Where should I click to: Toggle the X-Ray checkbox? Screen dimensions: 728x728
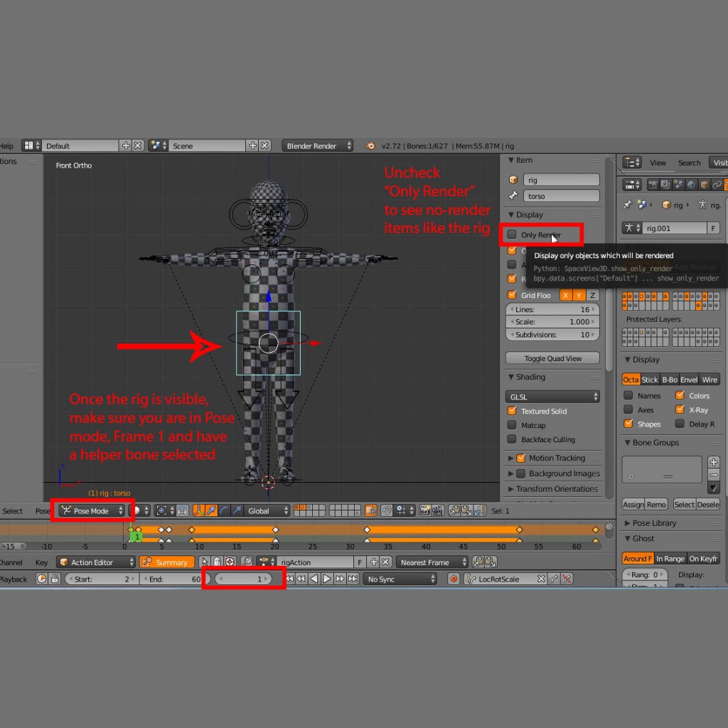click(680, 409)
